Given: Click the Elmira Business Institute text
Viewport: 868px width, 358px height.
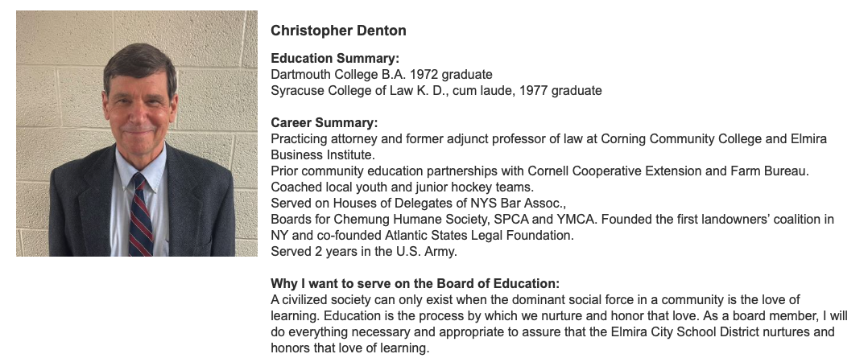Looking at the screenshot, I should pyautogui.click(x=548, y=146).
